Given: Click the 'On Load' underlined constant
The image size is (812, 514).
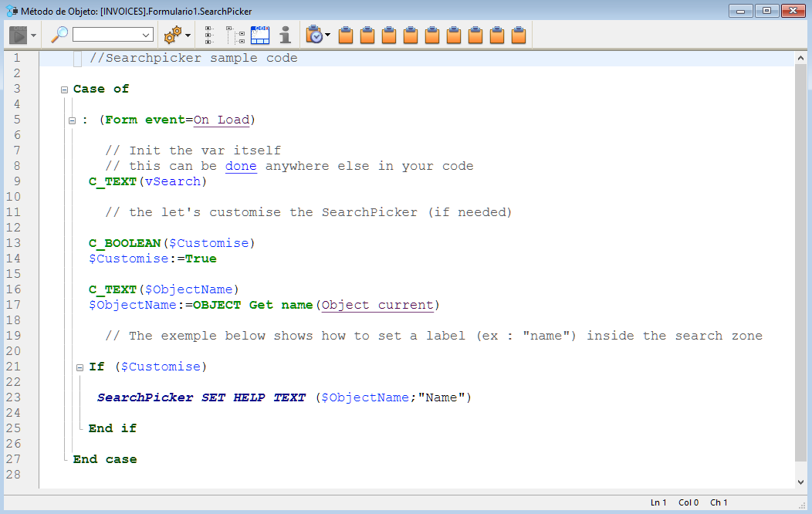Looking at the screenshot, I should (x=221, y=120).
